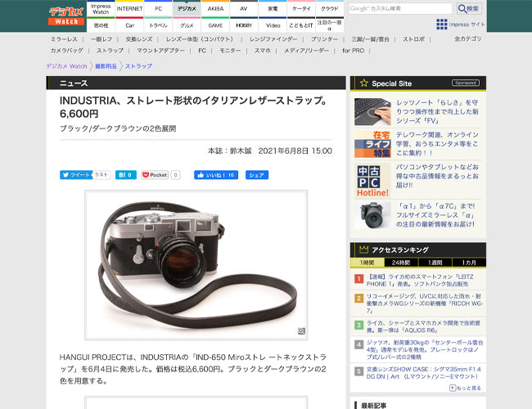Click the Digicame Watch logo

click(65, 16)
